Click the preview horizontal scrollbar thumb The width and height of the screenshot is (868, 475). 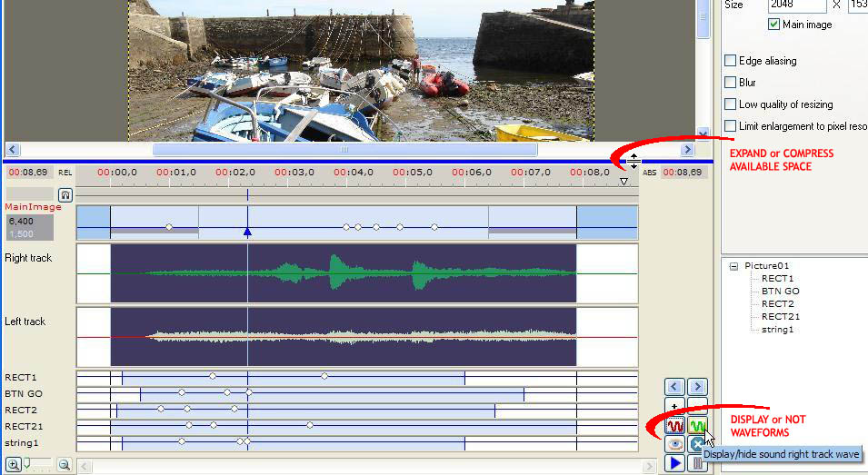pos(344,149)
